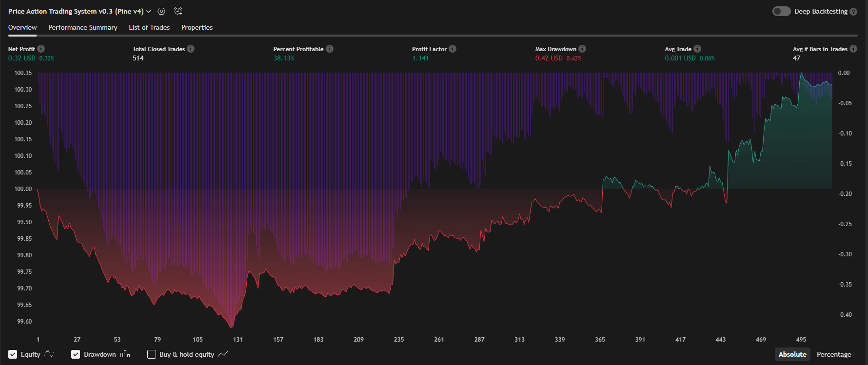The height and width of the screenshot is (365, 868).
Task: Open Deep Backtesting help icon
Action: [x=853, y=12]
